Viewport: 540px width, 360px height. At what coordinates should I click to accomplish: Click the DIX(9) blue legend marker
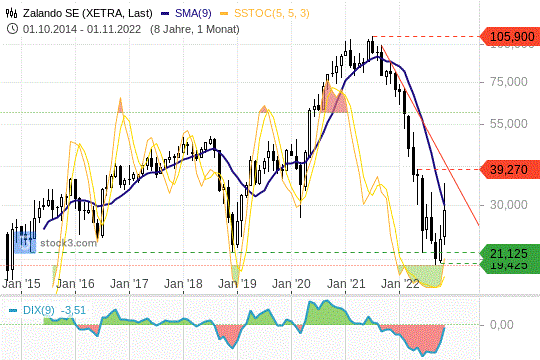[13, 310]
